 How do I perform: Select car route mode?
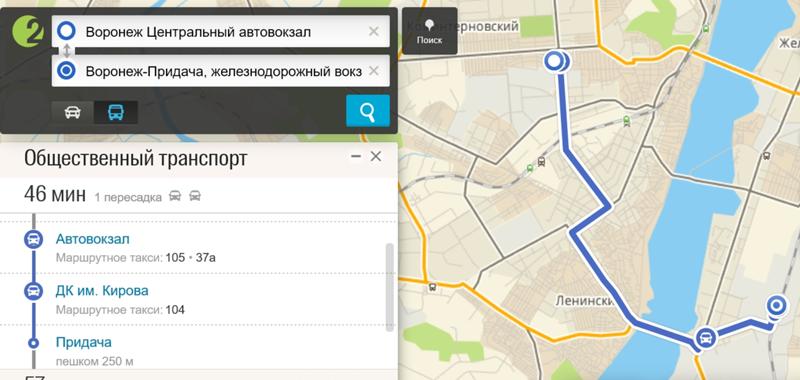coord(72,112)
